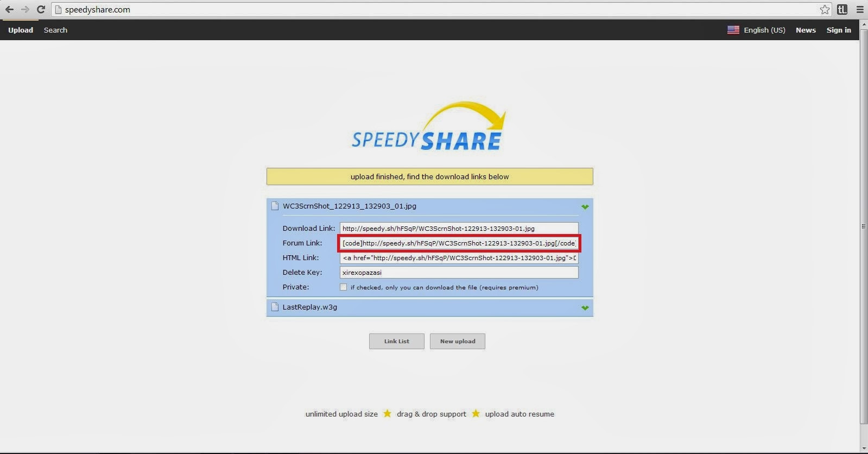Click the scrollbar down arrow

pos(864,448)
